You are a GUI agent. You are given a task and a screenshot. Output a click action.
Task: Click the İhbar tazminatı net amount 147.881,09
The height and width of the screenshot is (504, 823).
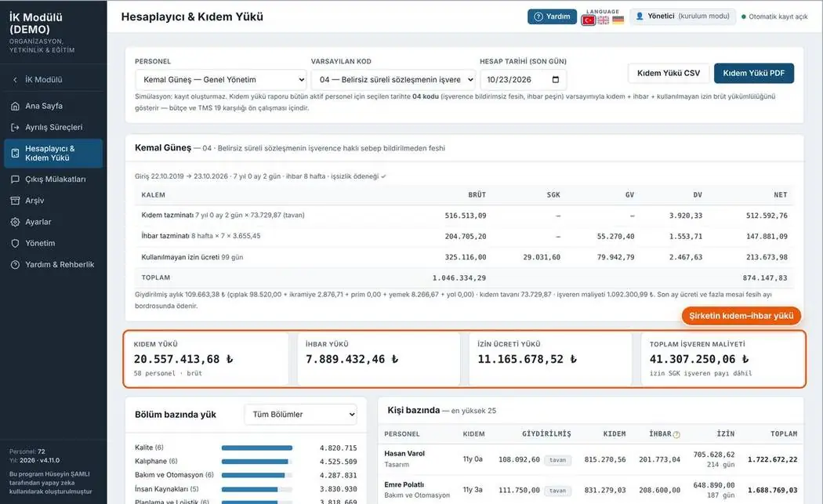pyautogui.click(x=767, y=237)
